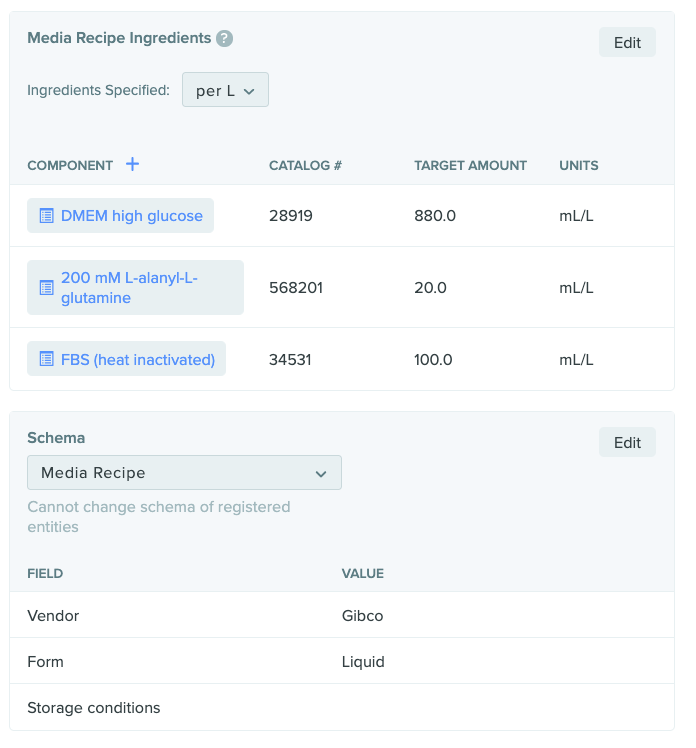The height and width of the screenshot is (748, 696).
Task: Click the TARGET AMOUNT column header
Action: click(470, 166)
